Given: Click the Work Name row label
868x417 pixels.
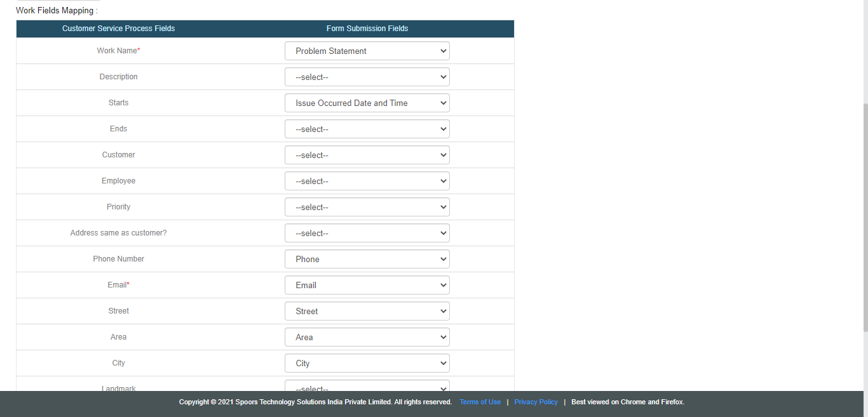Looking at the screenshot, I should [x=118, y=51].
